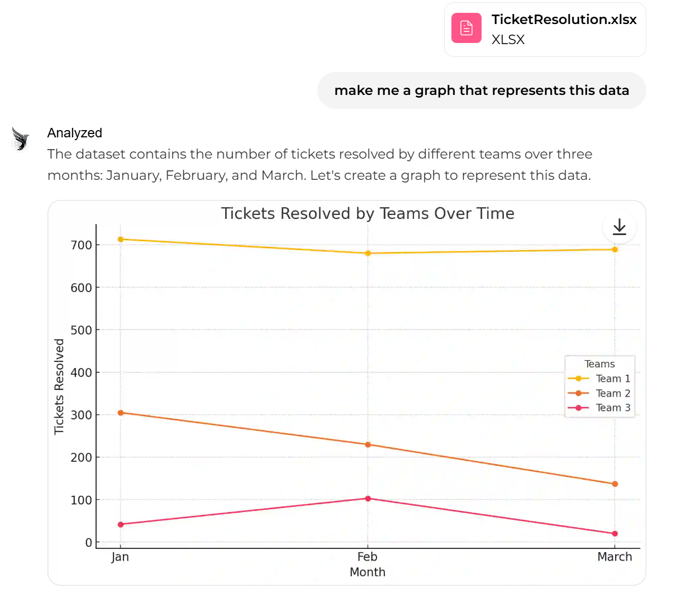Click the Feb data point on Team 3 line
700x593 pixels.
[x=368, y=498]
